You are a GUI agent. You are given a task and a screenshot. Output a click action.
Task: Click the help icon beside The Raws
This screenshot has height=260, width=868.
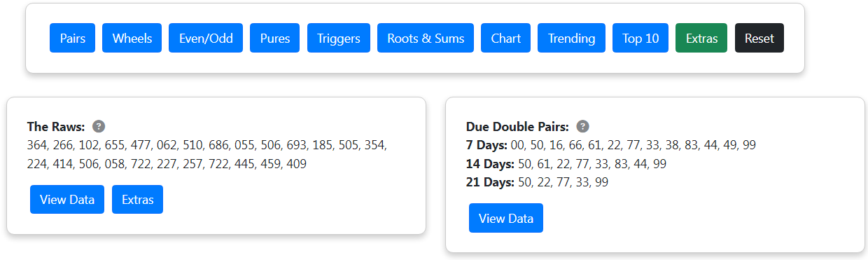[x=99, y=126]
